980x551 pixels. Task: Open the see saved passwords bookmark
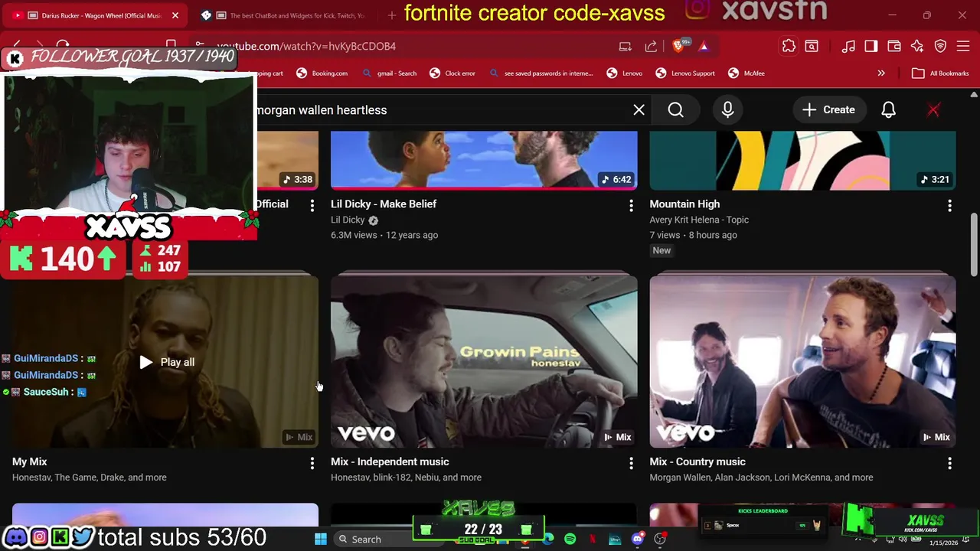tap(541, 73)
